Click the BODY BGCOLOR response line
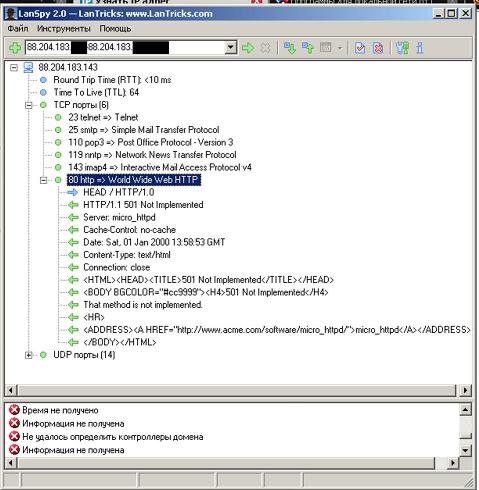This screenshot has height=490, width=479. pyautogui.click(x=206, y=292)
